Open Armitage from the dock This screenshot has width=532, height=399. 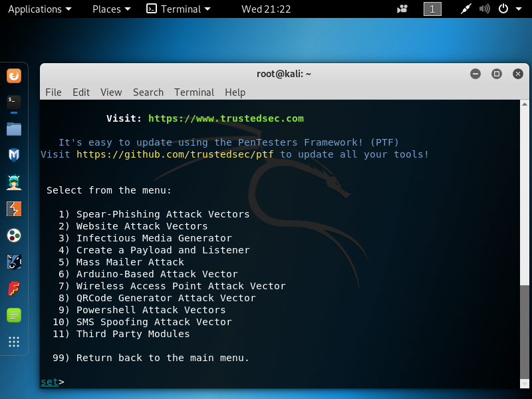click(14, 182)
